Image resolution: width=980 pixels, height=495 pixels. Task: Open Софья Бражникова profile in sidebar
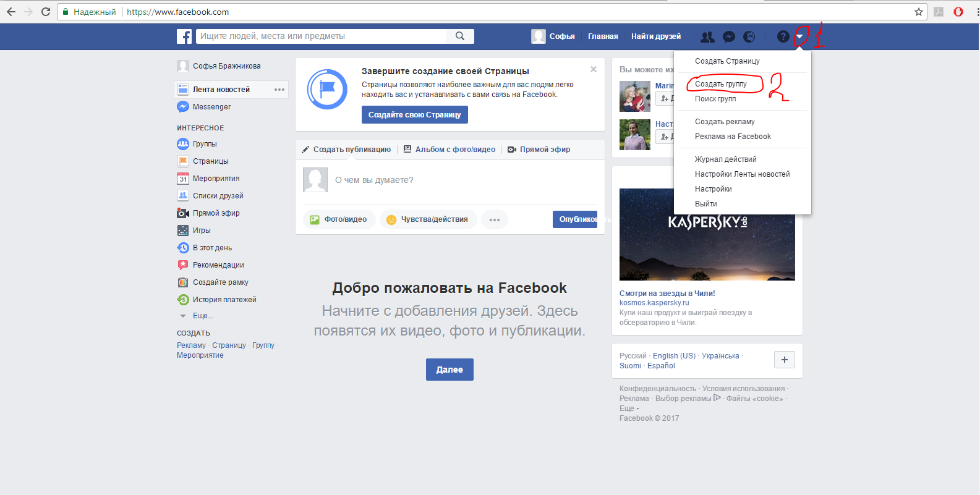tap(226, 66)
